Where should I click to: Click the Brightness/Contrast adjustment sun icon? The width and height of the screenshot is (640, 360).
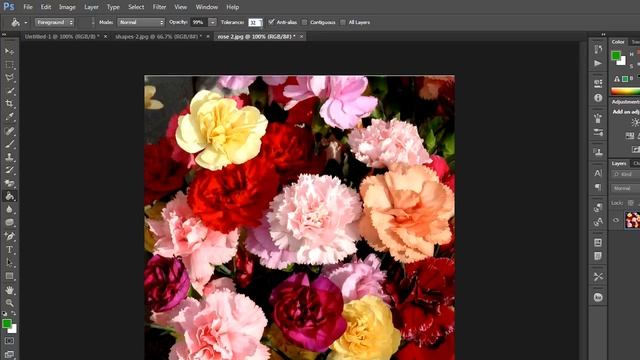[x=635, y=122]
